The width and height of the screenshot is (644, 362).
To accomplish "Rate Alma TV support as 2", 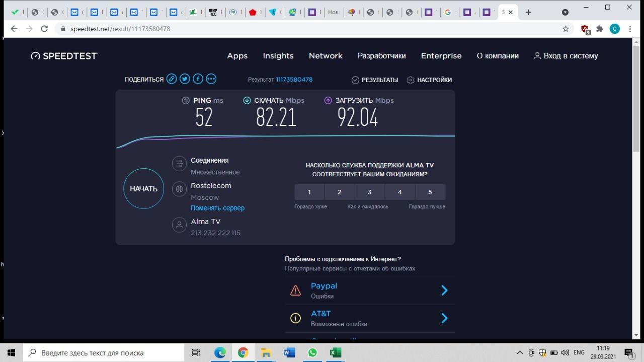I will 340,192.
